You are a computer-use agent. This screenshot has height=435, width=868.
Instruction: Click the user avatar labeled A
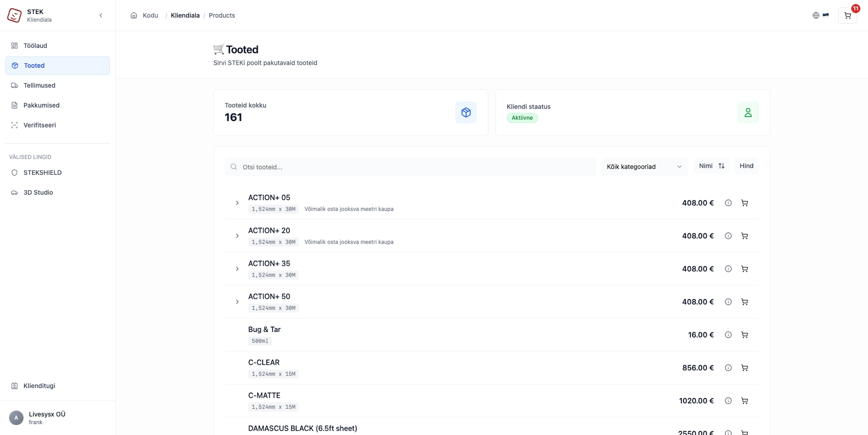16,418
